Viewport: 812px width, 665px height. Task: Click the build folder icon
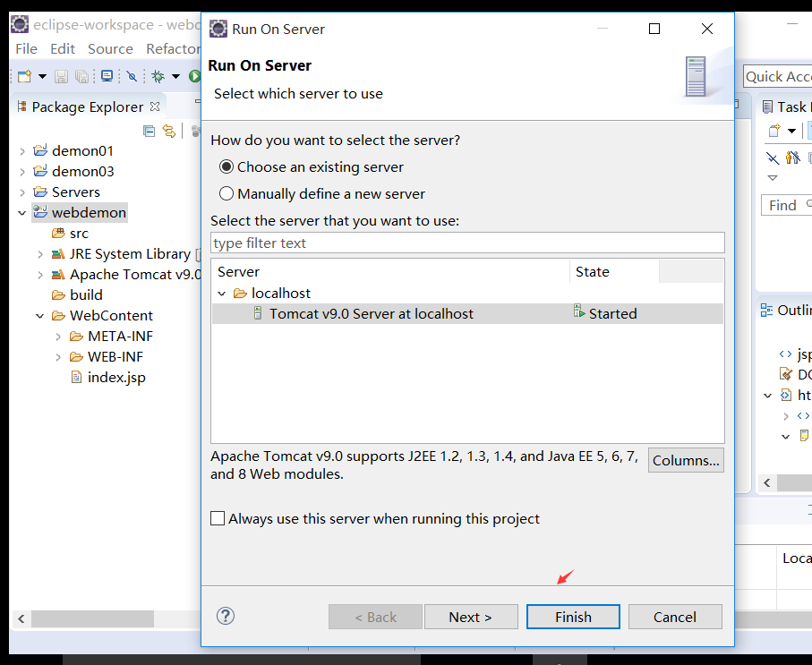58,294
